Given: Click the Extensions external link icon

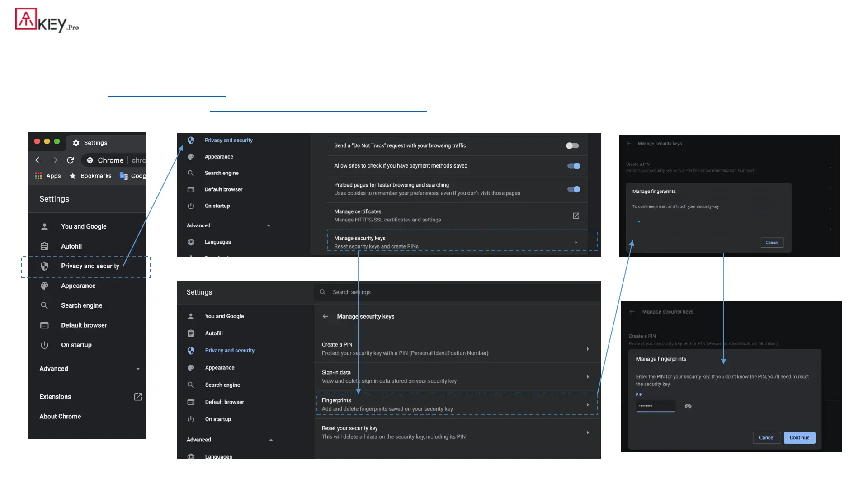Looking at the screenshot, I should tap(138, 397).
